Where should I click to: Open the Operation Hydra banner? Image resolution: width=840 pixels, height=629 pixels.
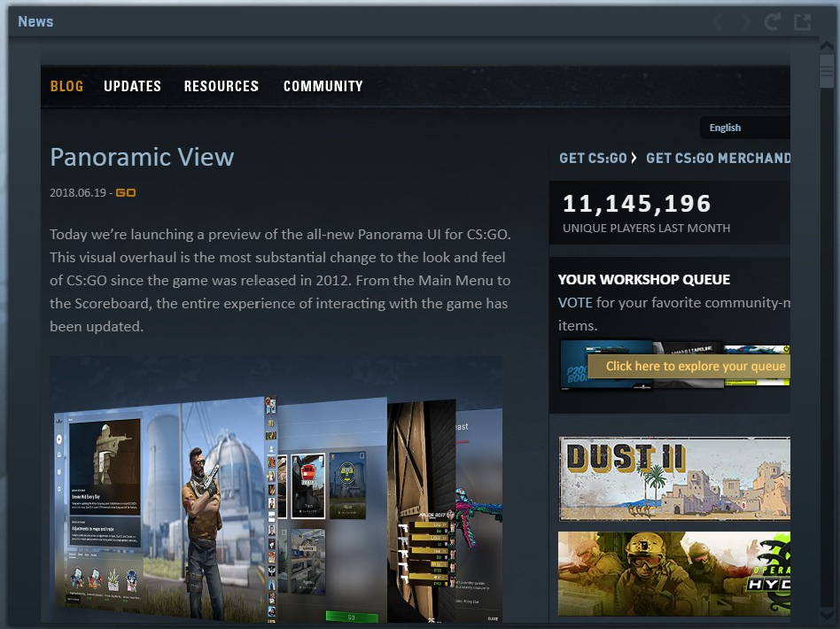(674, 574)
